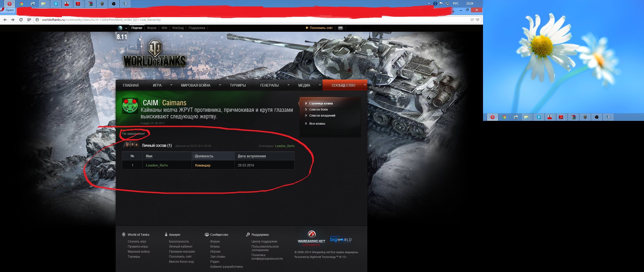The image size is (644, 272).
Task: Open the ГЛАВНАЯ navigation tab
Action: click(131, 85)
